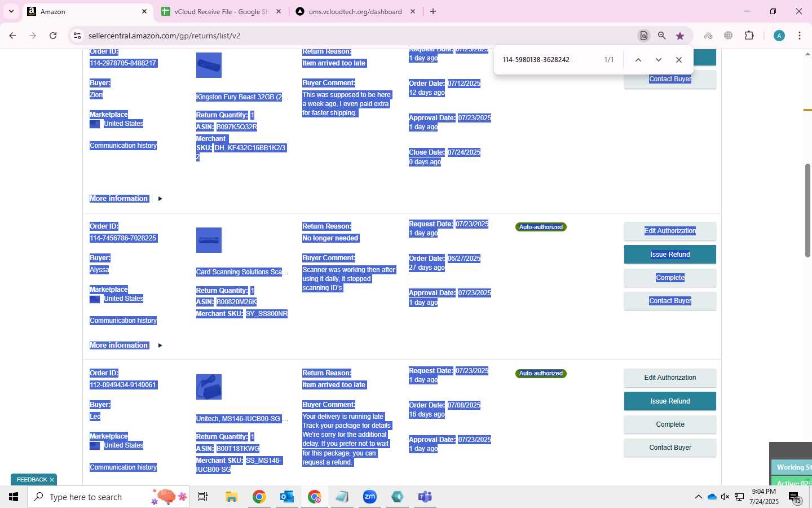
Task: Close the find bar
Action: pyautogui.click(x=679, y=60)
